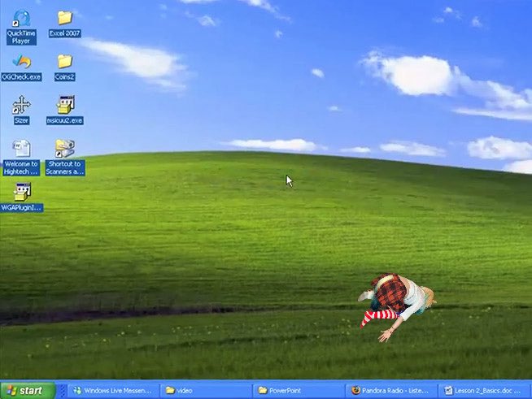
Task: Click the Welcome to Hightech label text
Action: tap(21, 167)
